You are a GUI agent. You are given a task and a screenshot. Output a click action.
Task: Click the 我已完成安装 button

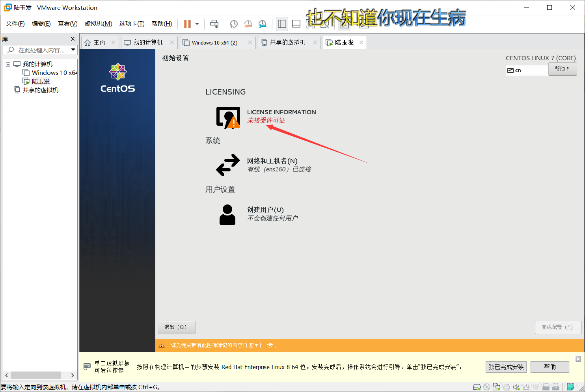(x=506, y=367)
